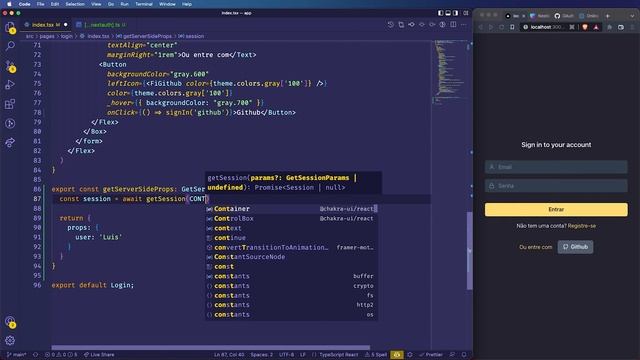Select ConstantSourceNode suggestion
The width and height of the screenshot is (640, 360).
pos(291,257)
